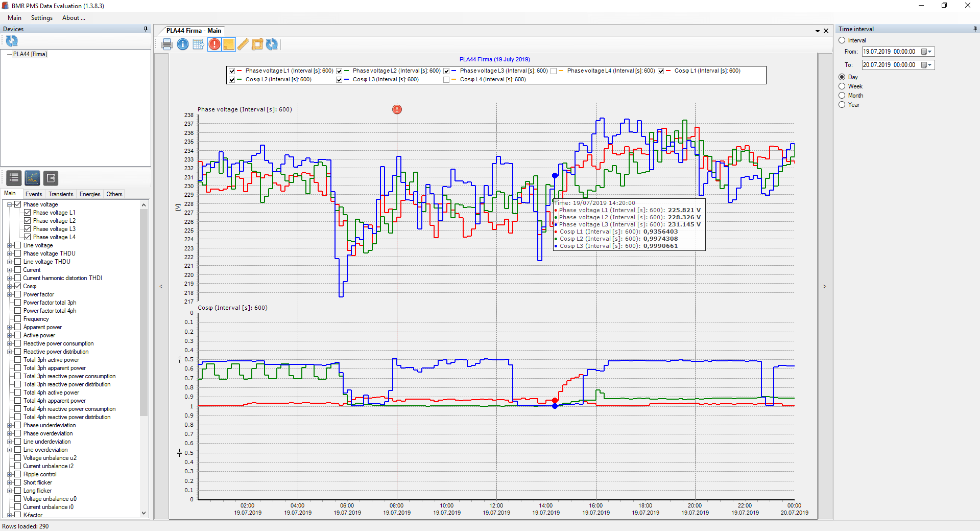Select the Week radio button
980x531 pixels.
coord(842,86)
